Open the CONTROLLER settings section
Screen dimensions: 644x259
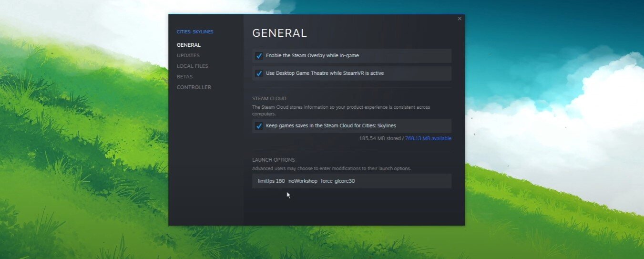coord(194,87)
